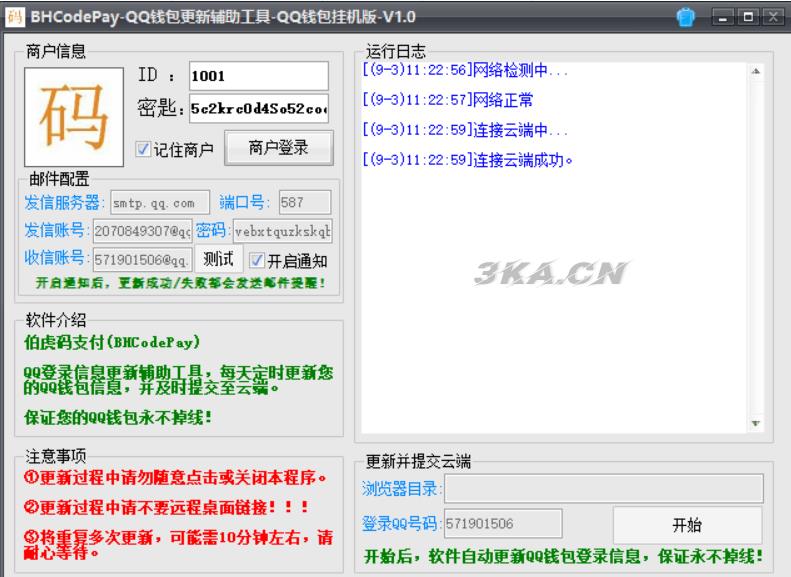Image resolution: width=791 pixels, height=577 pixels.
Task: Click the 商户登录 button
Action: point(278,148)
